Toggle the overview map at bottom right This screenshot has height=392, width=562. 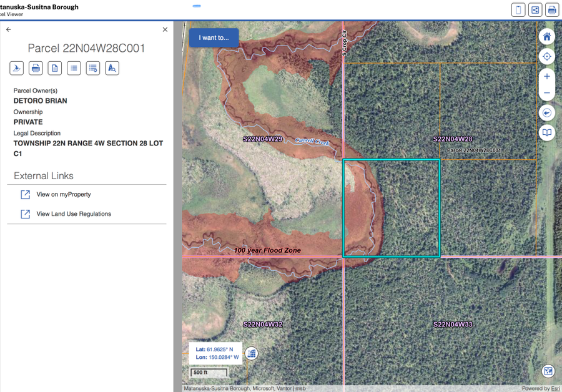(548, 371)
